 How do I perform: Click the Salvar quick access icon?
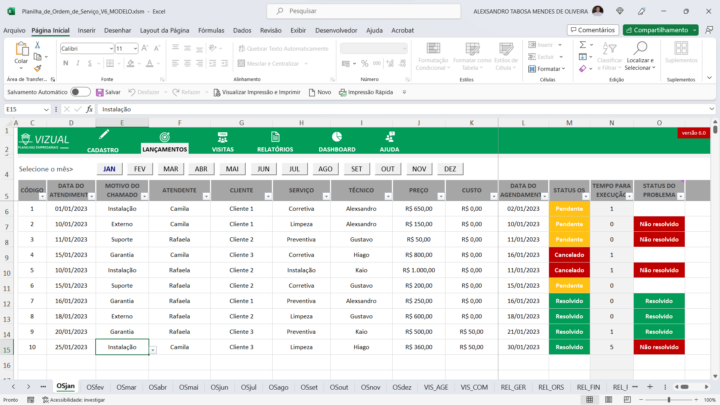[x=99, y=91]
